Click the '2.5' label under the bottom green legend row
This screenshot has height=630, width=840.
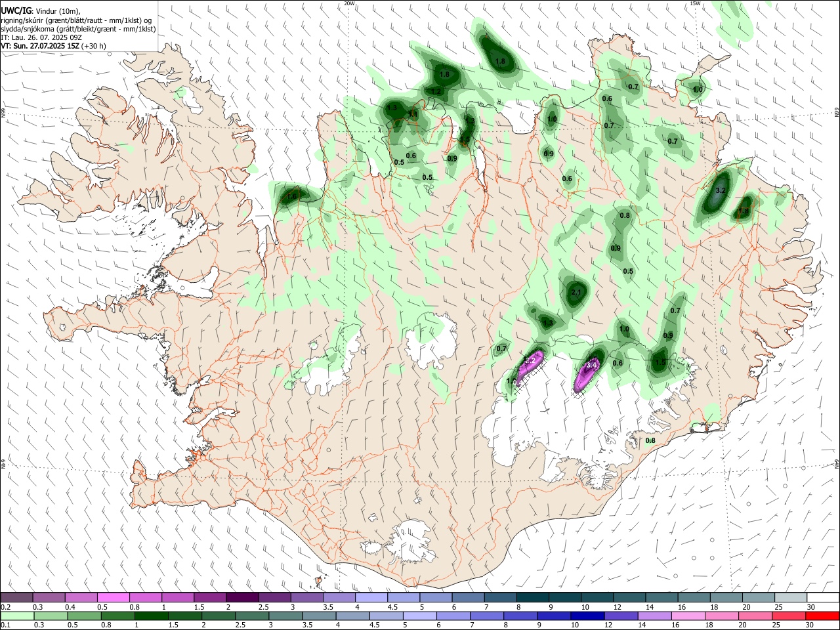240,625
